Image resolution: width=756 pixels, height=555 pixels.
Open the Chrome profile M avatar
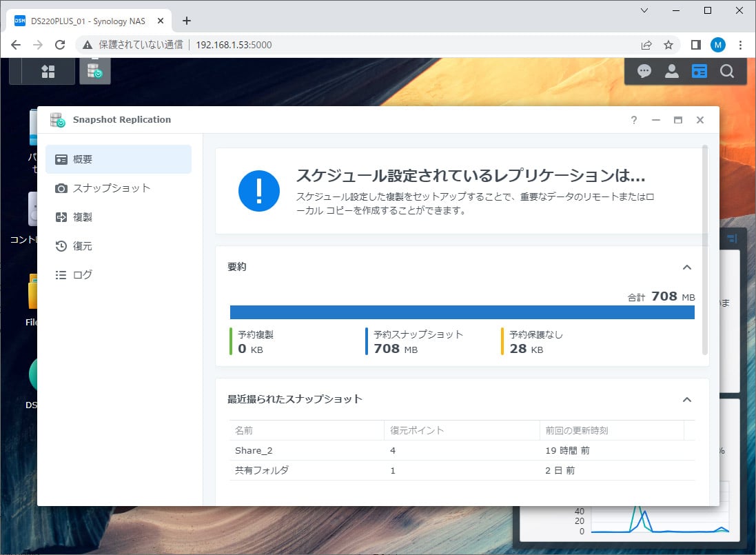718,45
